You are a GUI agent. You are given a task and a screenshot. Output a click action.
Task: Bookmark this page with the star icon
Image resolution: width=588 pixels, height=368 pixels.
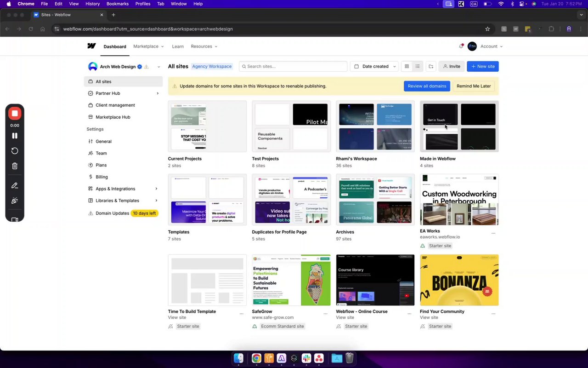coord(487,29)
